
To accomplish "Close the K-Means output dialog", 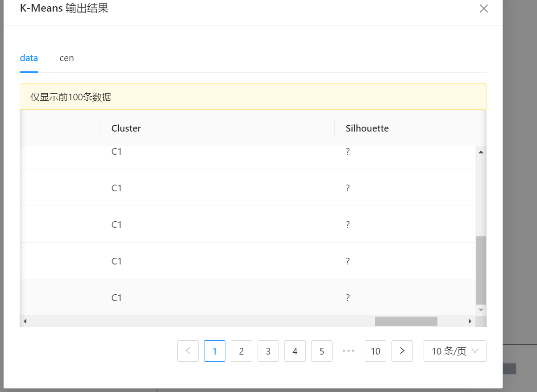I will 483,8.
